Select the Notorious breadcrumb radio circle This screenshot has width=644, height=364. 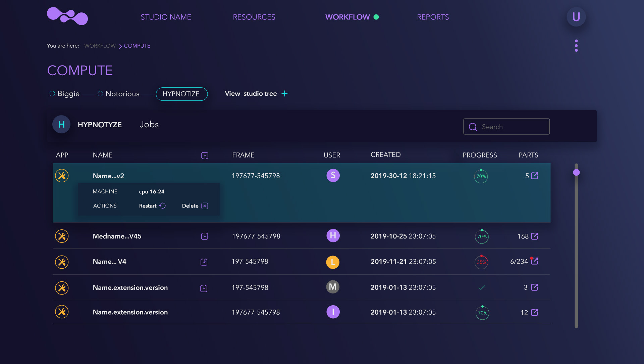100,94
